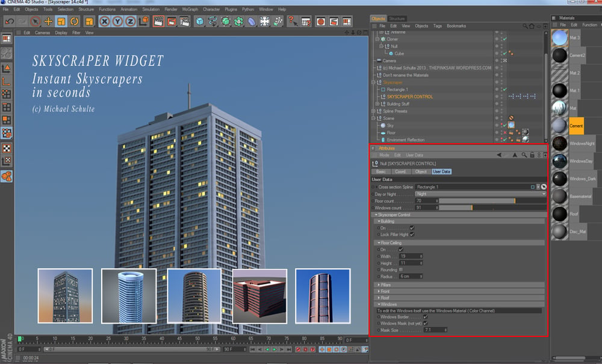
Task: Switch to the Coord tab
Action: click(x=400, y=171)
